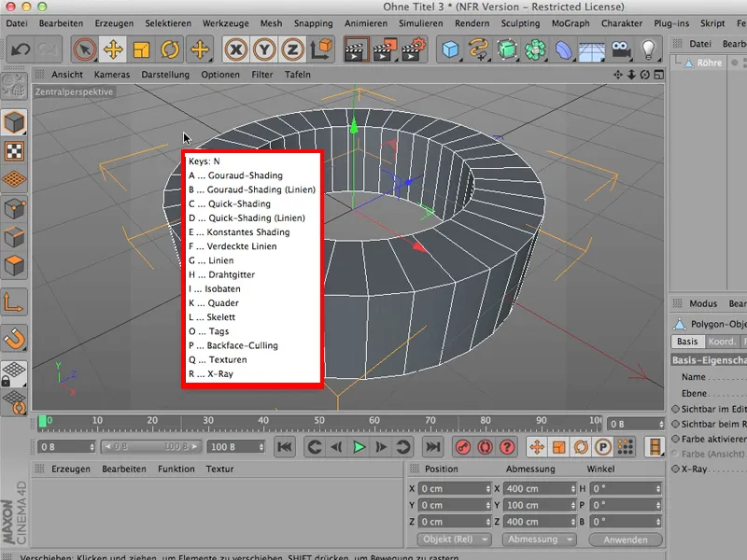Play the animation forward

pos(359,447)
